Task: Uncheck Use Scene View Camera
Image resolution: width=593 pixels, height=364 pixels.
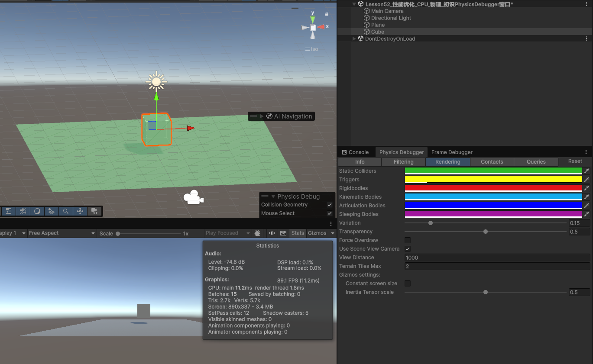Action: click(x=408, y=249)
